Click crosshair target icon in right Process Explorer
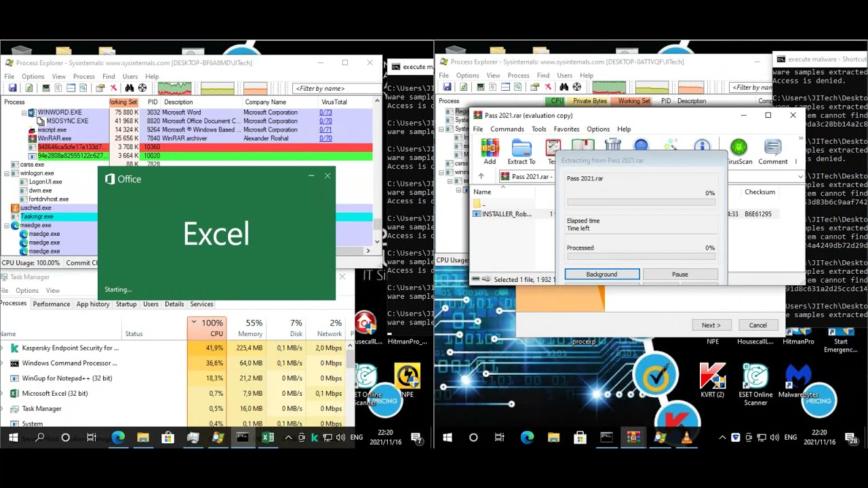The image size is (868, 488). tap(577, 87)
